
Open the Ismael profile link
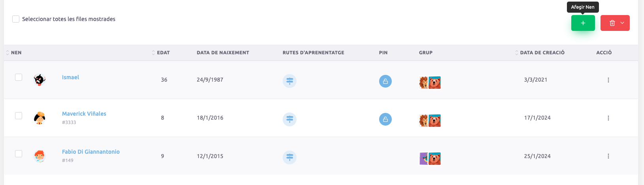70,77
